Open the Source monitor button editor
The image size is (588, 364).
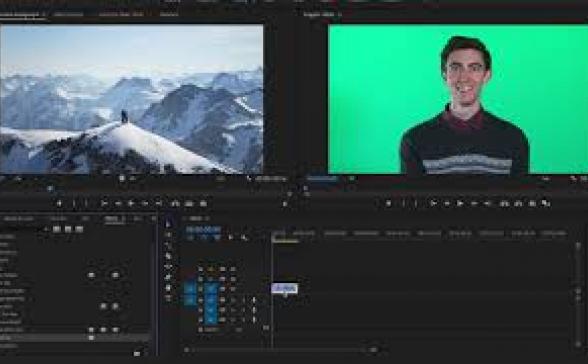(x=285, y=204)
